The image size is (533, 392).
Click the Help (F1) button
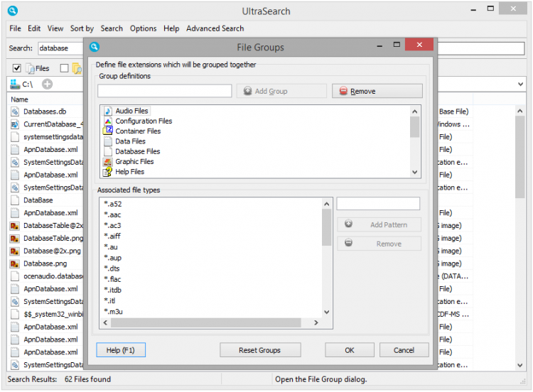click(121, 350)
